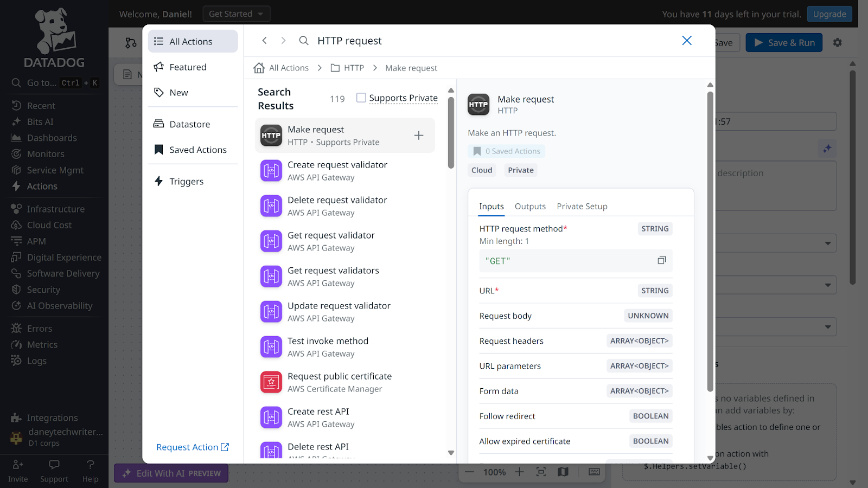Click the Get request validator icon
868x488 pixels.
[x=271, y=241]
